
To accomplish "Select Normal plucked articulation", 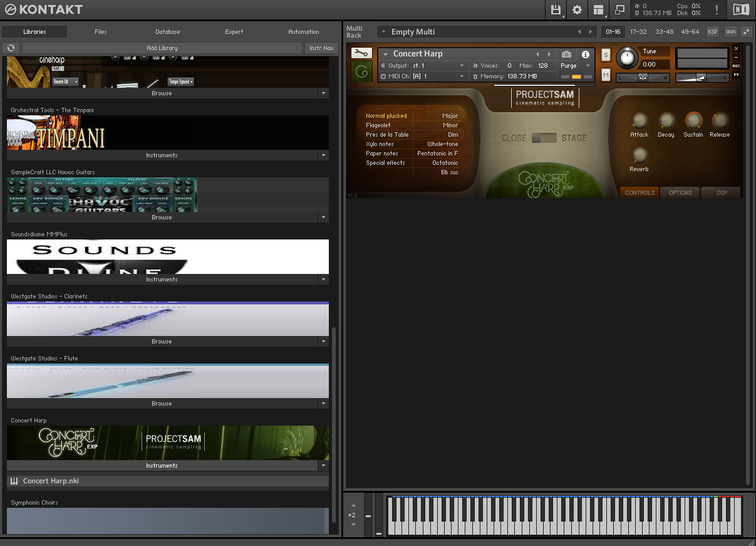I will pyautogui.click(x=386, y=116).
